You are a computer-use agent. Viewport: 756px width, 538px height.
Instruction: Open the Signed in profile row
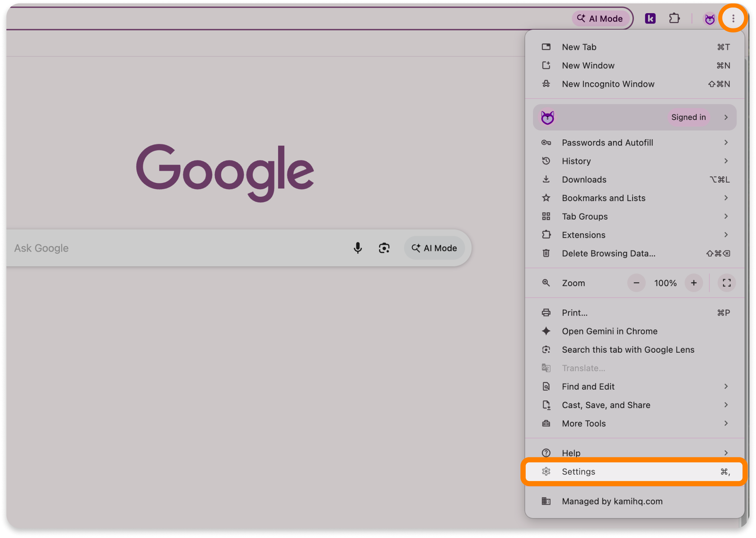coord(635,117)
